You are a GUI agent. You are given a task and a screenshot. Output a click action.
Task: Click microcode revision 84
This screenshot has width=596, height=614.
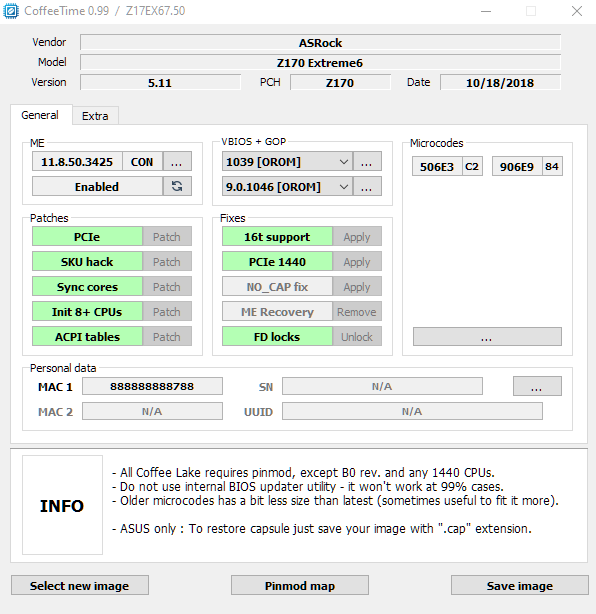coord(552,166)
